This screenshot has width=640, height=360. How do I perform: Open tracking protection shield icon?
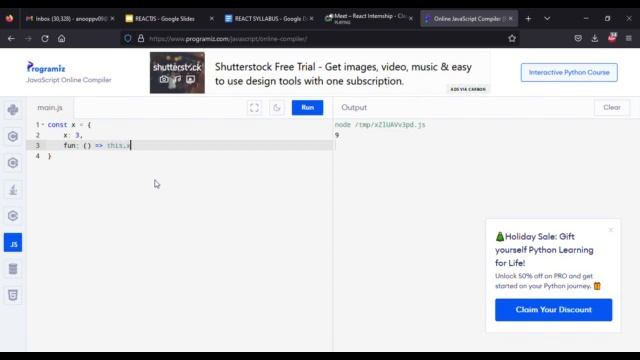pos(128,39)
